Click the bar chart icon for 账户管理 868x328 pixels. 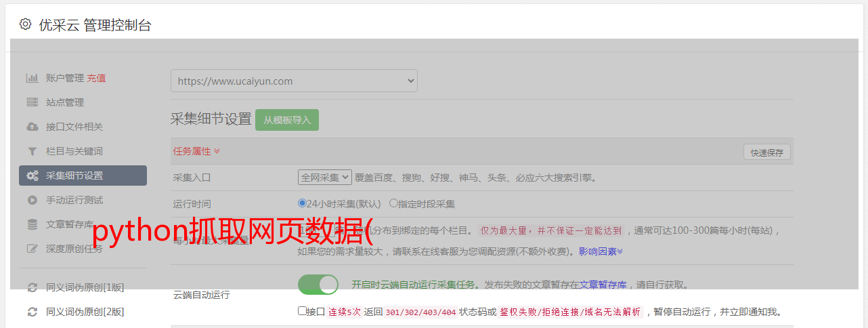click(x=32, y=78)
